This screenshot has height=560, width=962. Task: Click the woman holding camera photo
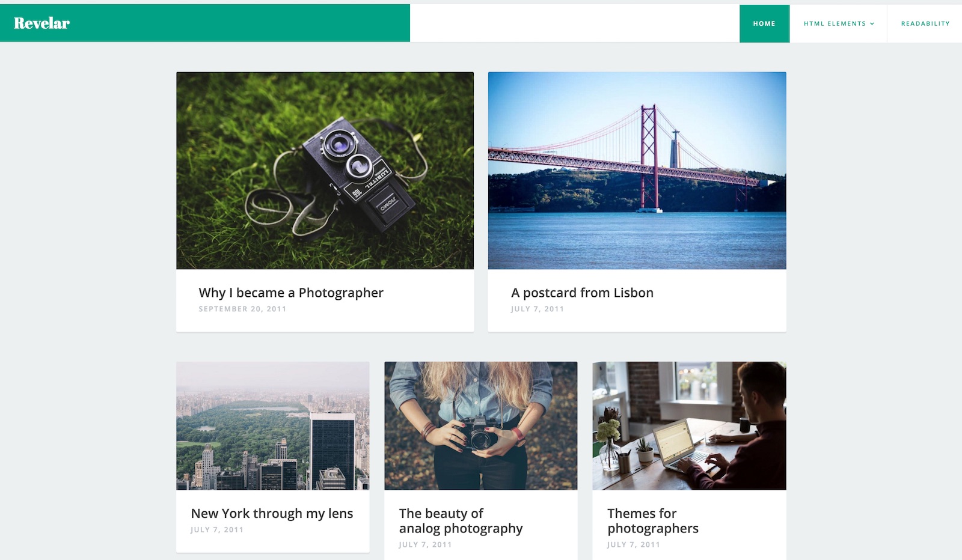[480, 425]
